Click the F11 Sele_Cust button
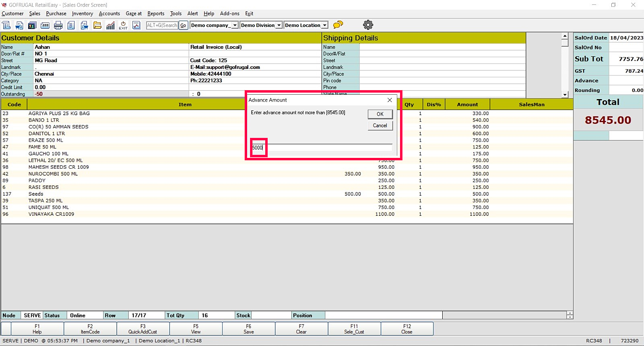The height and width of the screenshot is (346, 644). pos(354,329)
